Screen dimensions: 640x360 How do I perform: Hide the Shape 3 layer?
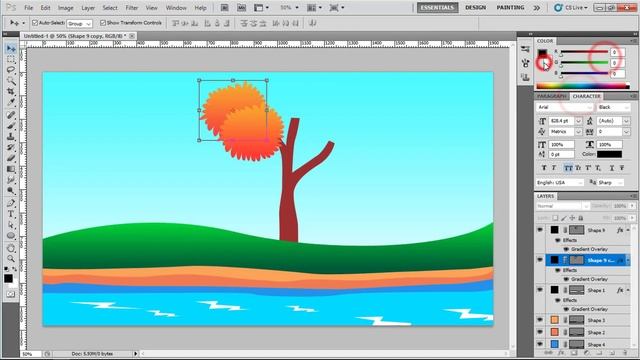point(540,320)
